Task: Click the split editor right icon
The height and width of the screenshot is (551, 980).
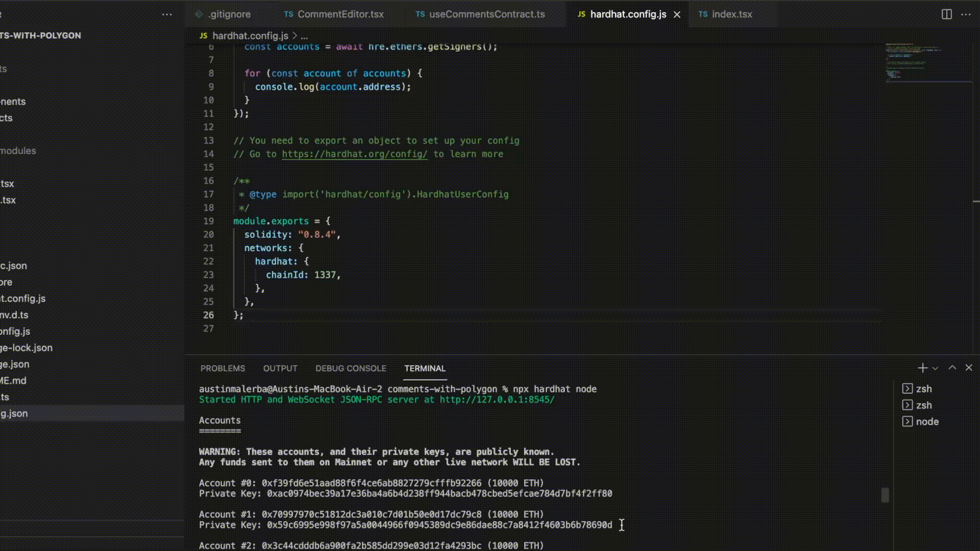Action: 946,14
